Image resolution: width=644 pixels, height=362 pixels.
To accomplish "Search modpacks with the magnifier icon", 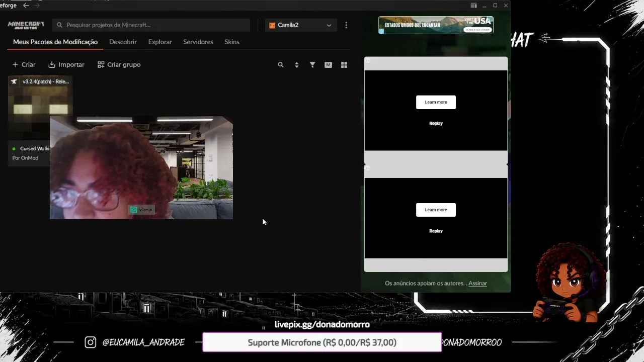I will (x=281, y=65).
